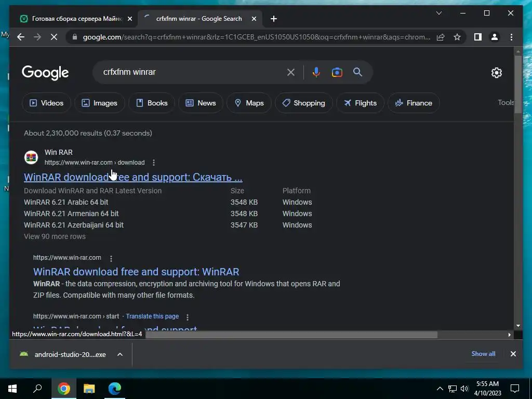Image resolution: width=532 pixels, height=399 pixels.
Task: Close the Готовая сборка сервера tab
Action: (129, 19)
